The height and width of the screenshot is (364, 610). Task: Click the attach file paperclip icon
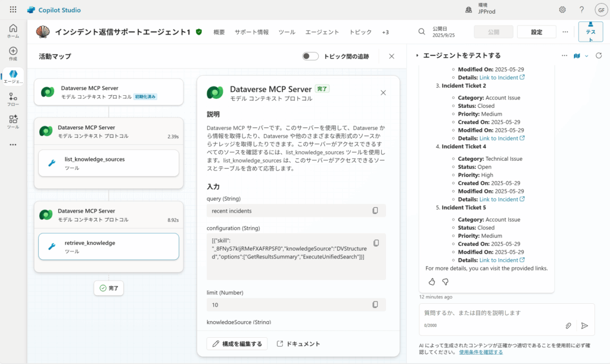(x=568, y=325)
